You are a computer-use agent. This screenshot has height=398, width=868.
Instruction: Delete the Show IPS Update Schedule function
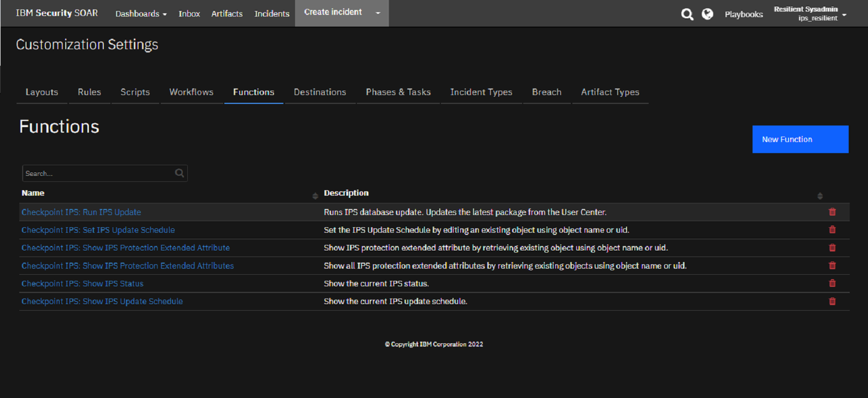(832, 301)
